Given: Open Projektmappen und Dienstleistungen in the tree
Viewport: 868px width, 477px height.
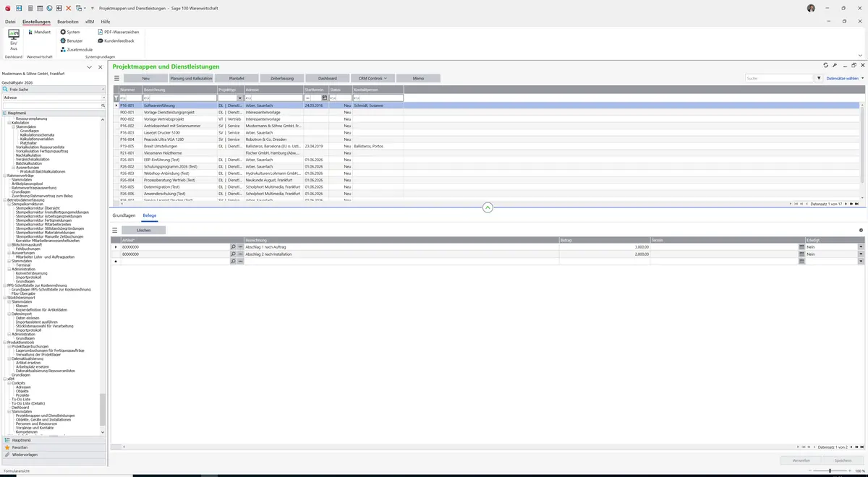Looking at the screenshot, I should (x=45, y=416).
